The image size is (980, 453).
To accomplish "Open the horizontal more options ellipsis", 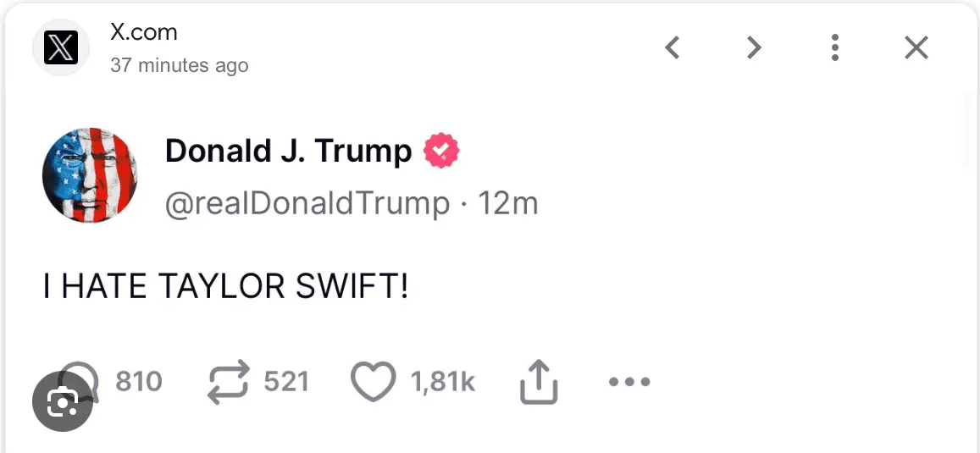I will coord(629,382).
